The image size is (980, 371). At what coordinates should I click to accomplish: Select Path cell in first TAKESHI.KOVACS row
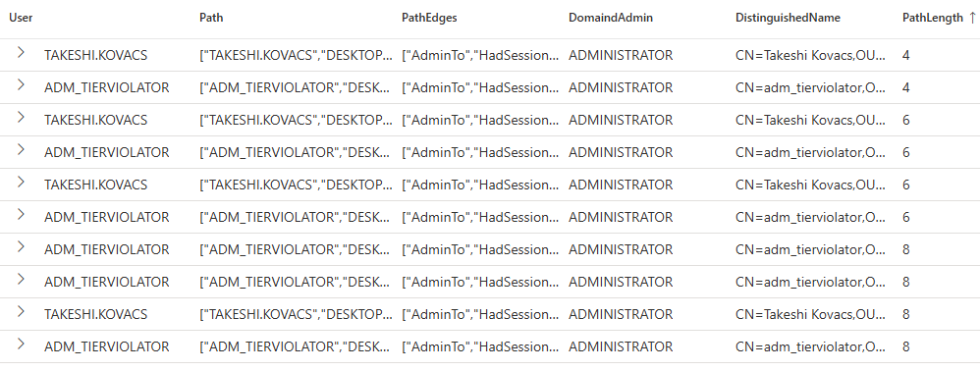[297, 55]
